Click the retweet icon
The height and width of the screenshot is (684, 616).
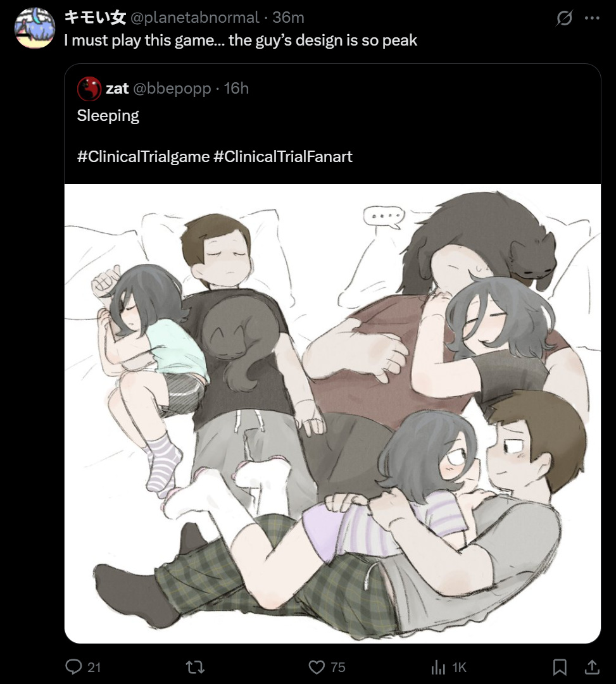pyautogui.click(x=195, y=667)
